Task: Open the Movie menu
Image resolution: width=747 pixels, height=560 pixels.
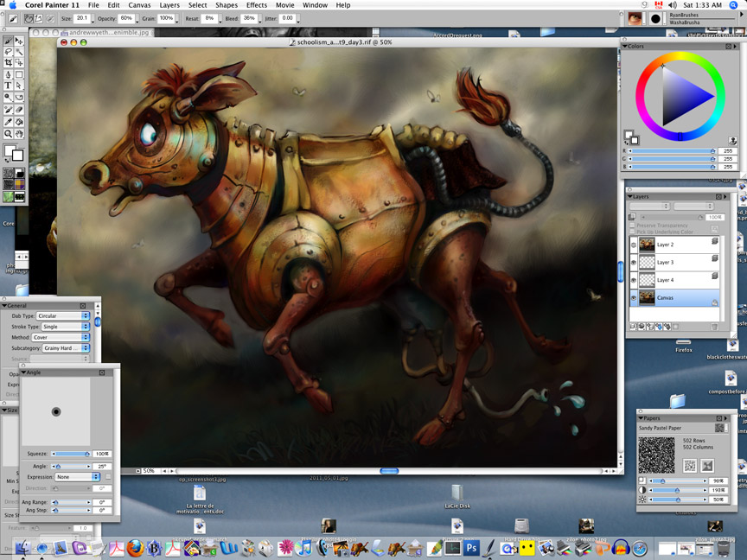Action: pos(285,5)
